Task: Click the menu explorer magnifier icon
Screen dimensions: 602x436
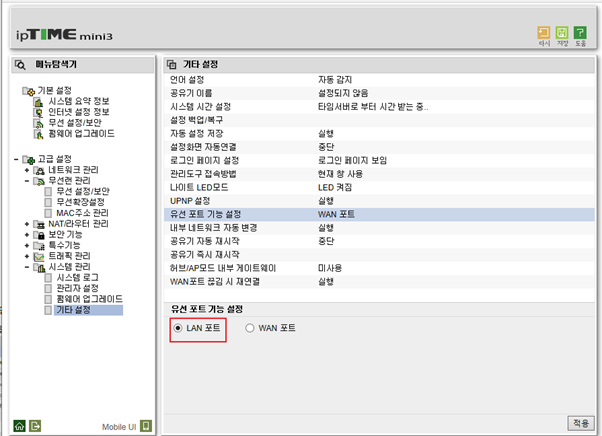Action: [20, 65]
